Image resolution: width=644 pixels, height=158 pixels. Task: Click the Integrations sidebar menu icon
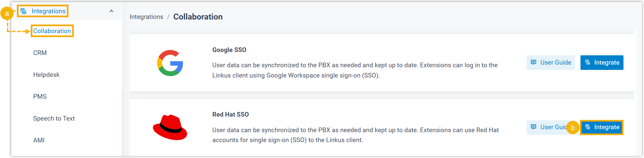coord(23,11)
